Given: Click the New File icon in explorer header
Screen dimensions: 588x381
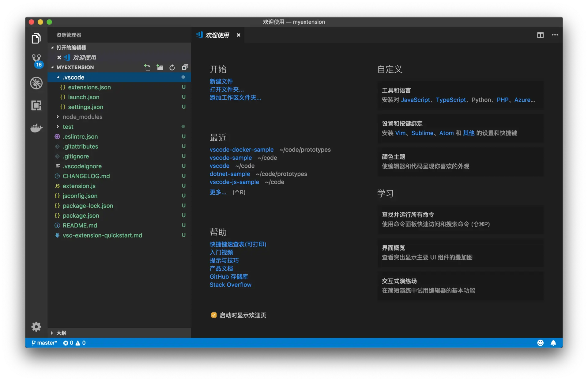Looking at the screenshot, I should coord(147,67).
